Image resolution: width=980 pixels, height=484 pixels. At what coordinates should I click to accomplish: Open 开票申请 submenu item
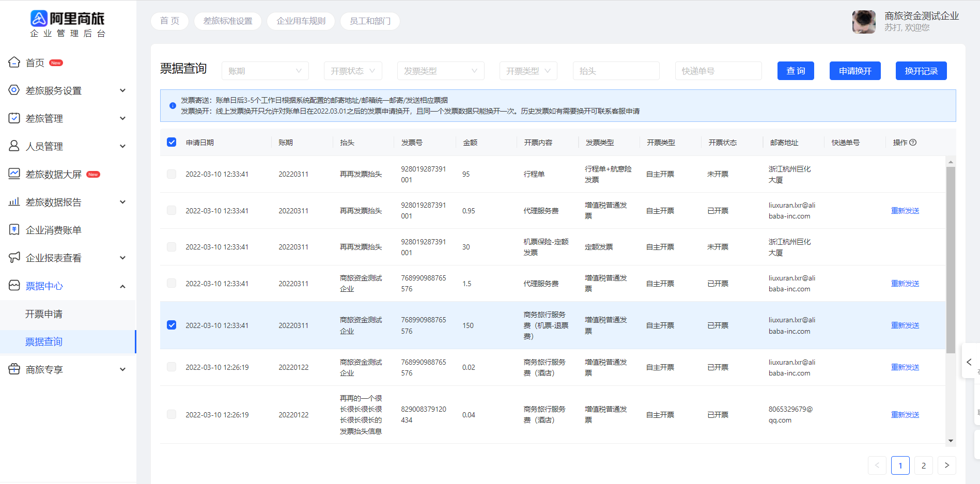tap(68, 314)
